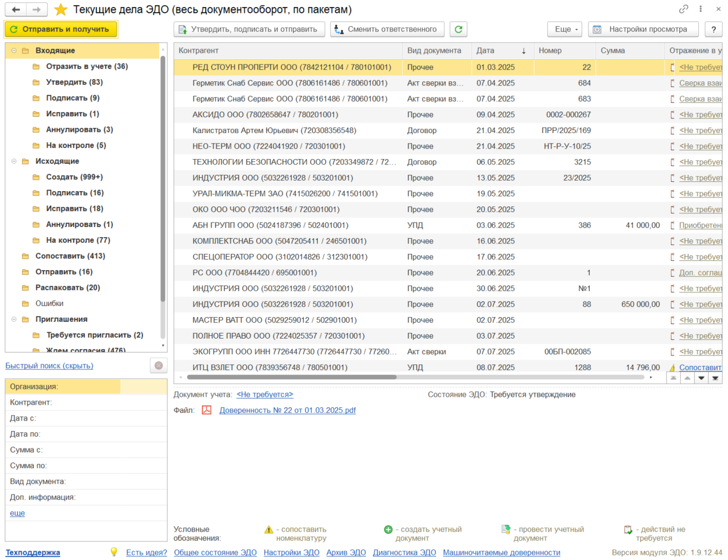
Task: Clear the quick search with the X button
Action: [159, 365]
